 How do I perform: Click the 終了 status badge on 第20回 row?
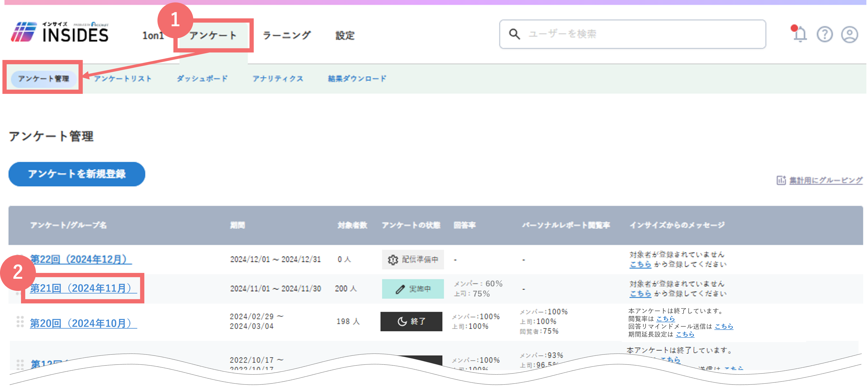coord(411,322)
